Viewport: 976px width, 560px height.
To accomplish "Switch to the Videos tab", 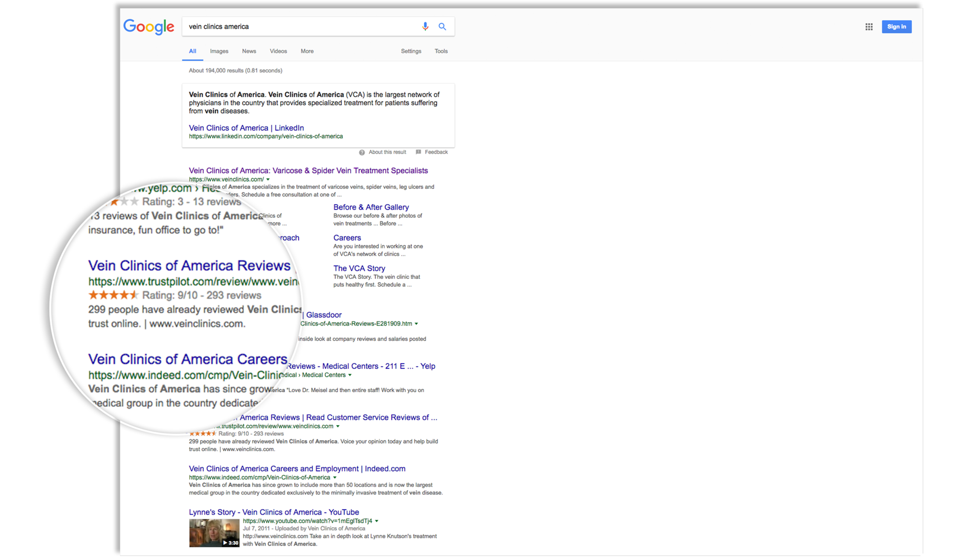I will coord(278,51).
